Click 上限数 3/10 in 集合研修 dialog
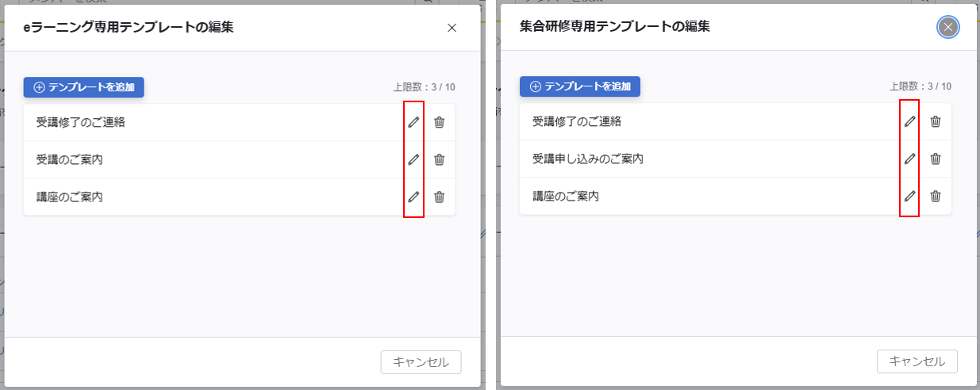This screenshot has width=980, height=390. click(x=920, y=86)
